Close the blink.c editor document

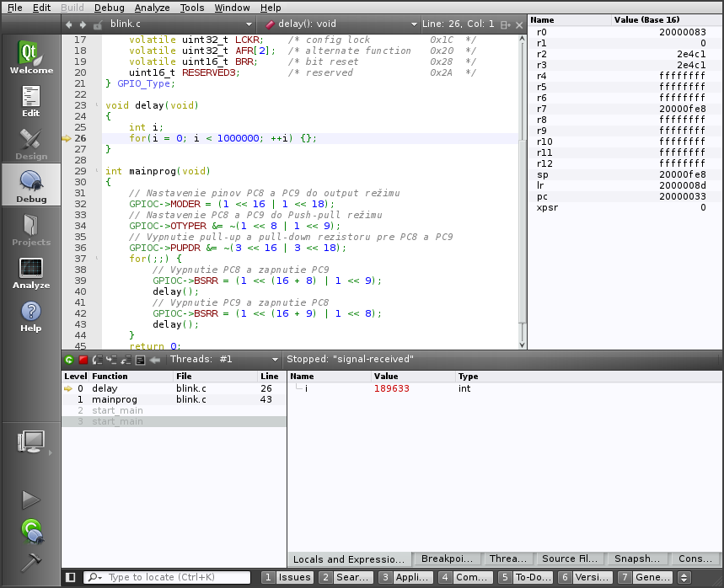coord(519,24)
